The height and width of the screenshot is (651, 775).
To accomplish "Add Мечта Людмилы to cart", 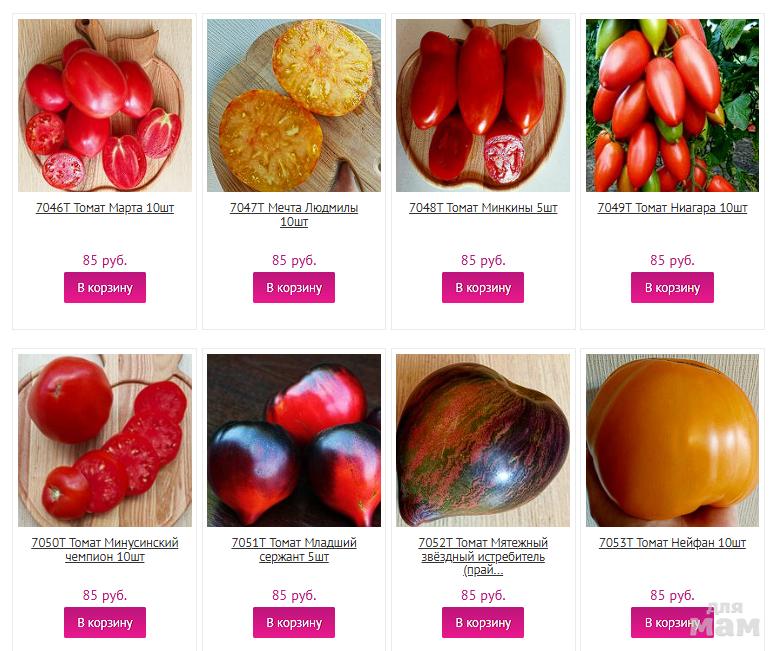I will tap(294, 287).
